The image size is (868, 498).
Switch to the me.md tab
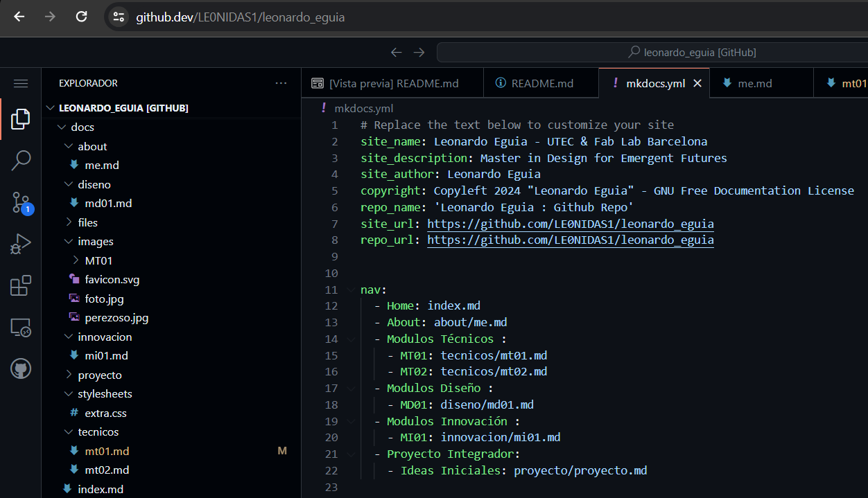(761, 83)
